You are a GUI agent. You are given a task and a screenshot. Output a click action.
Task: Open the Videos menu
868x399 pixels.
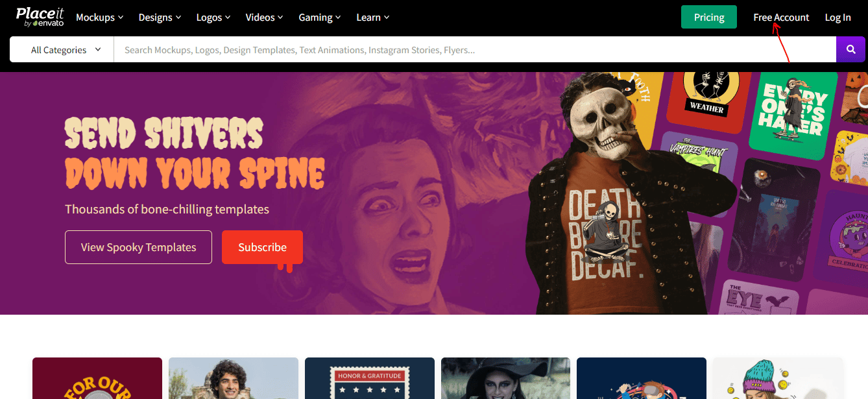click(264, 18)
